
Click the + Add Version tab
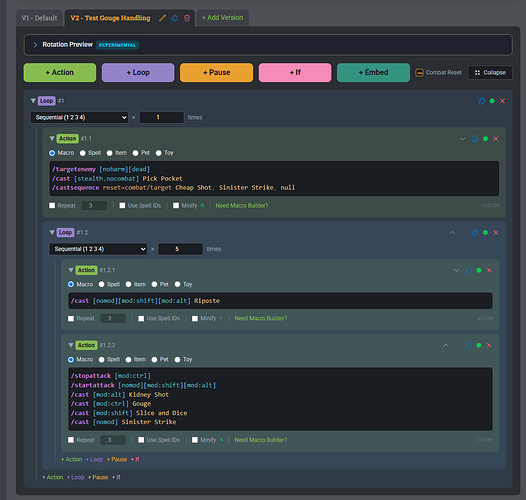pos(222,18)
